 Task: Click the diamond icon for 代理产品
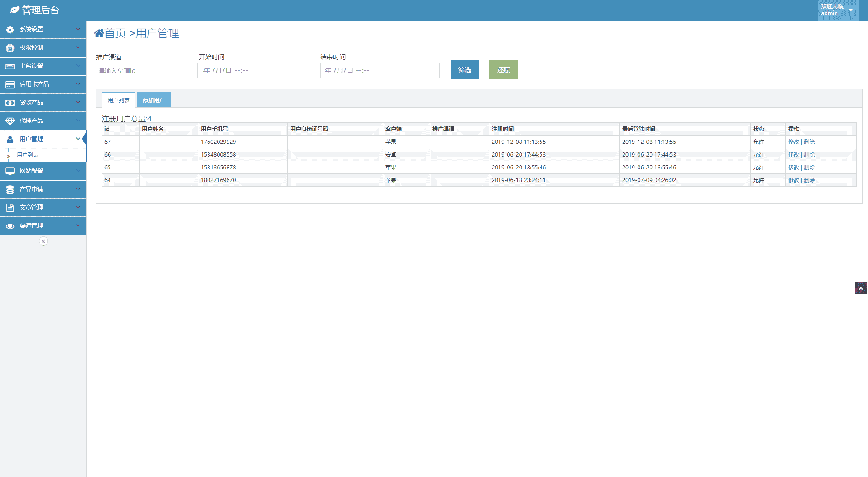[10, 121]
